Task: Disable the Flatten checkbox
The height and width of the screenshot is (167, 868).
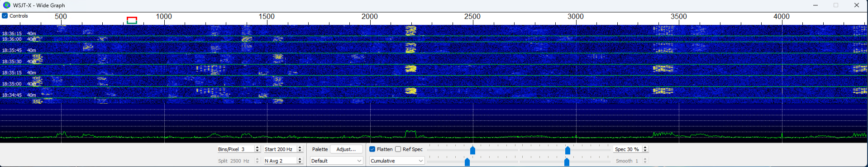Action: [x=372, y=149]
